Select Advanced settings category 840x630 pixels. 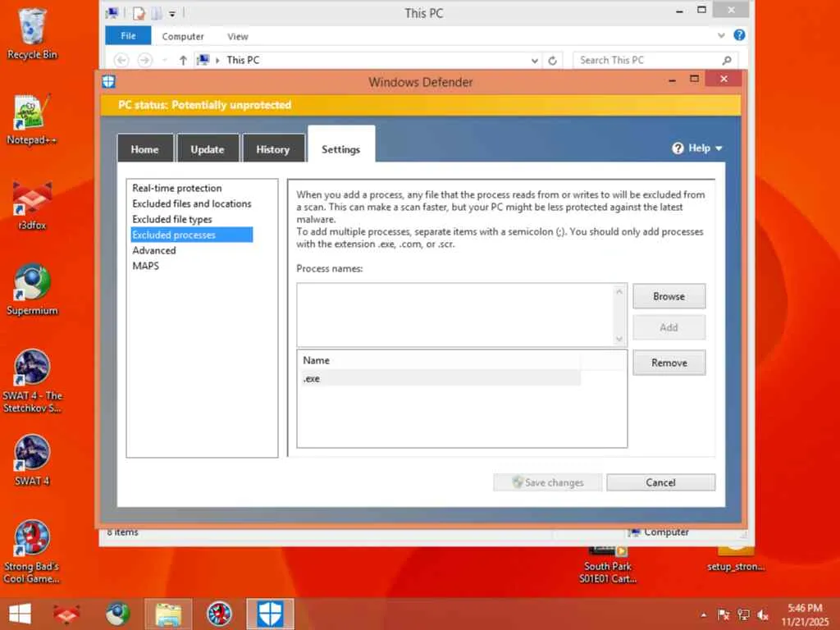coord(153,250)
